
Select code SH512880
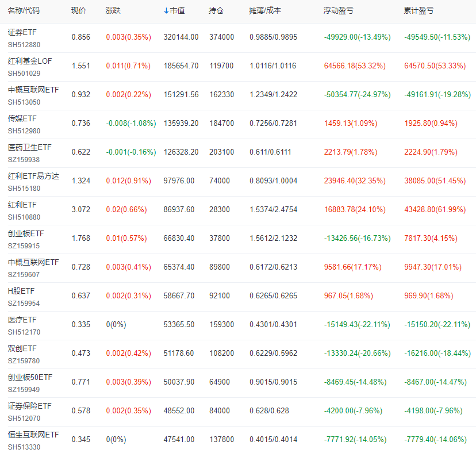24,45
